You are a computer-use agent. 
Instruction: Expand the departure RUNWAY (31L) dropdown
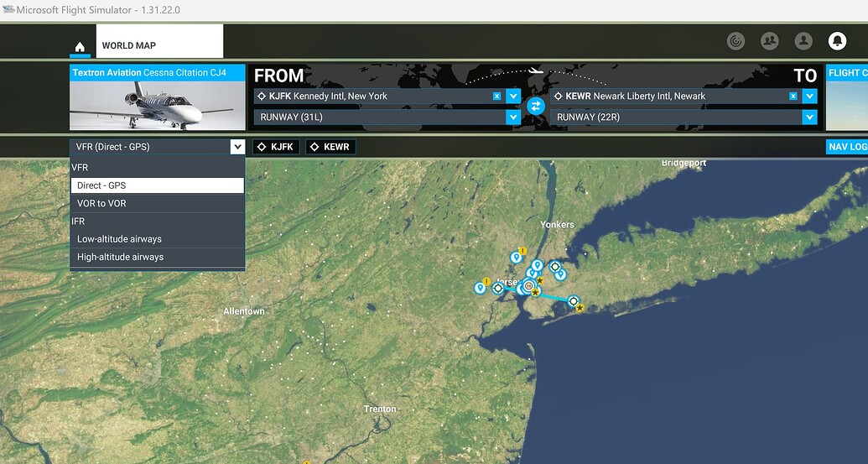point(513,117)
